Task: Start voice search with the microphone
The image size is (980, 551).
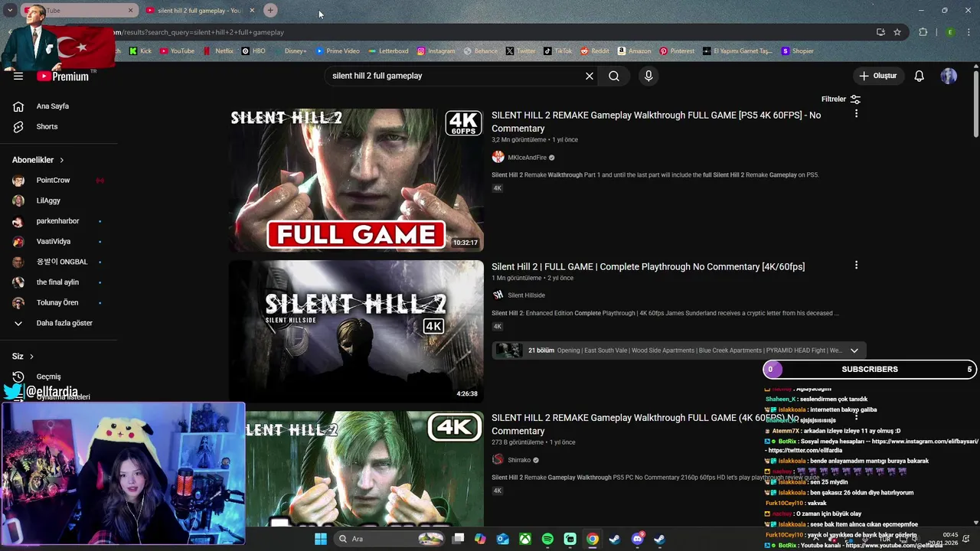Action: pos(648,76)
